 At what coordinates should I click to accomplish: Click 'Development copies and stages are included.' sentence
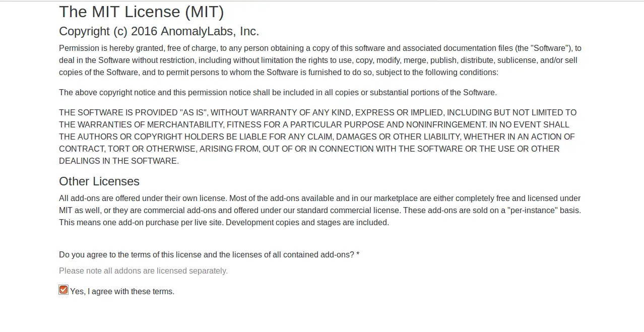307,222
